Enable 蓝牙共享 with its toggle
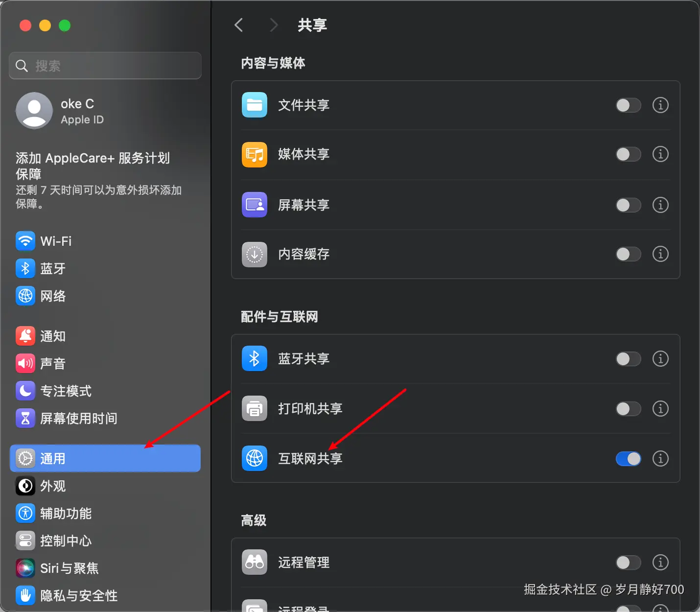This screenshot has width=700, height=612. pyautogui.click(x=628, y=359)
